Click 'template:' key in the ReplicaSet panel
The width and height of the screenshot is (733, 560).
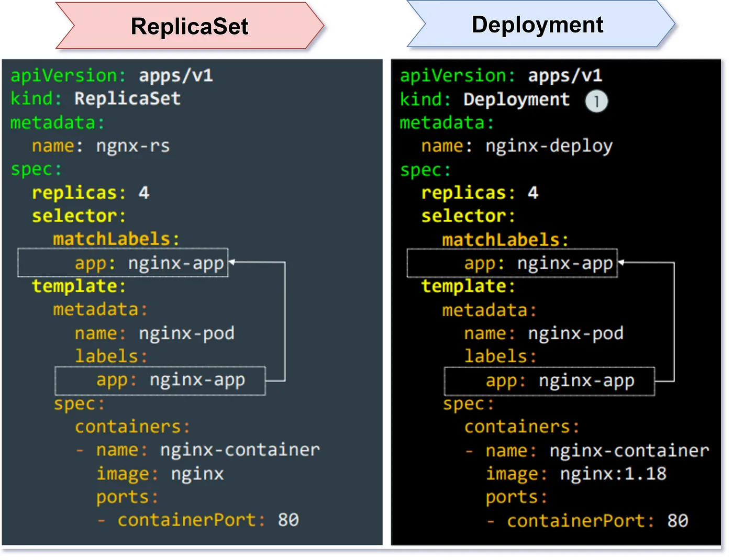[x=79, y=286]
